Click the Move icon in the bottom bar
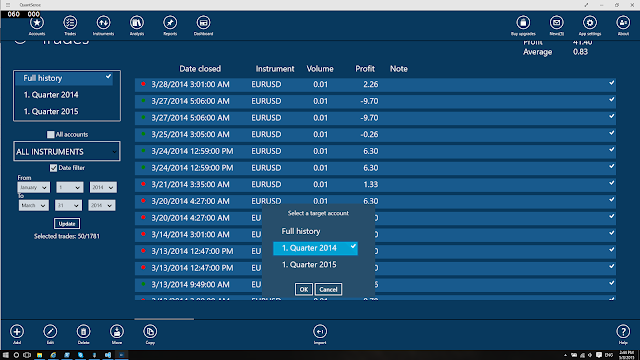This screenshot has width=640, height=360. (x=117, y=331)
